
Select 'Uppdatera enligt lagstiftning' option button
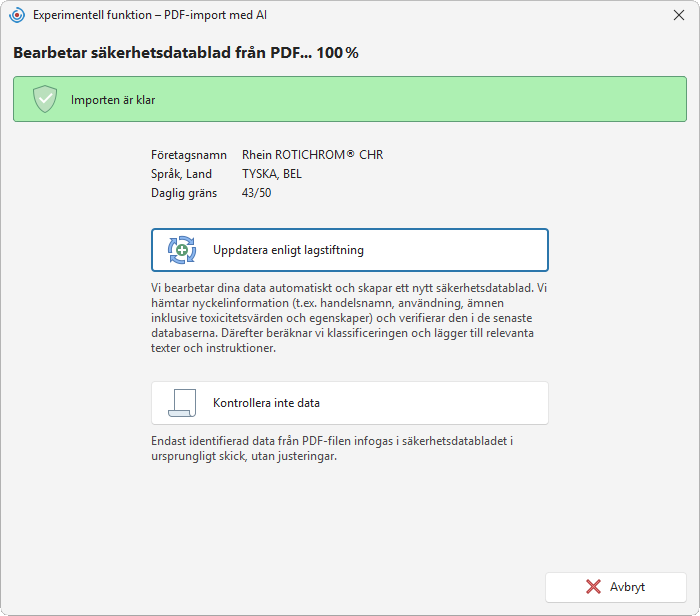(x=350, y=250)
